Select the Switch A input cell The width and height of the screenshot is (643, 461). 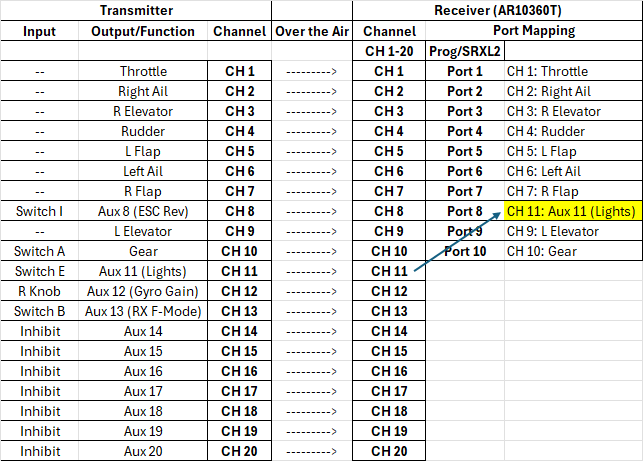[x=40, y=251]
